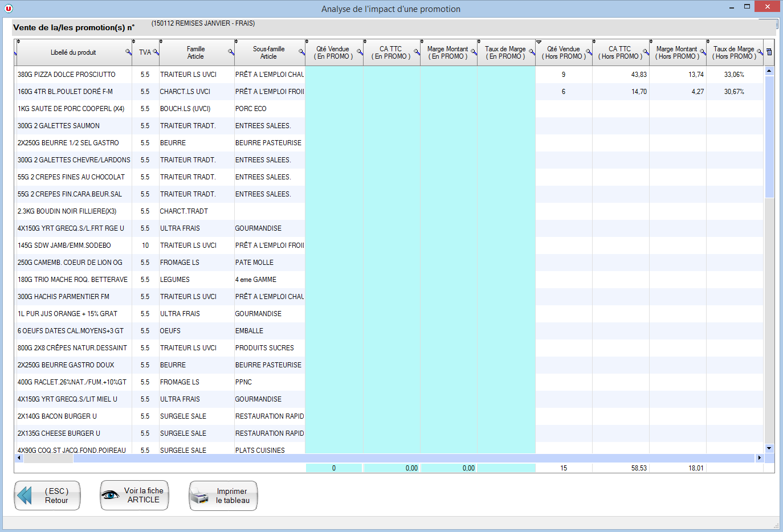Click the vertical scrollbar up arrow
Image resolution: width=783 pixels, height=532 pixels.
click(x=769, y=71)
